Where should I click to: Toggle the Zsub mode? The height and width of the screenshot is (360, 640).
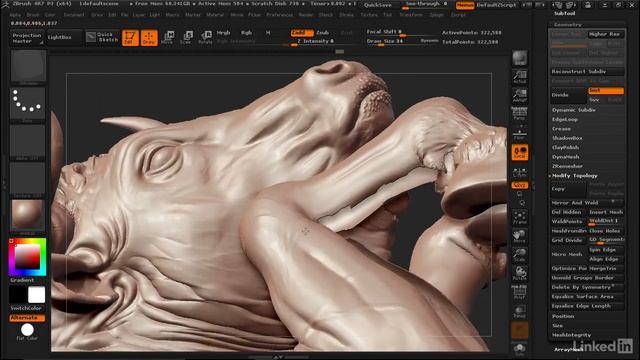pos(322,32)
